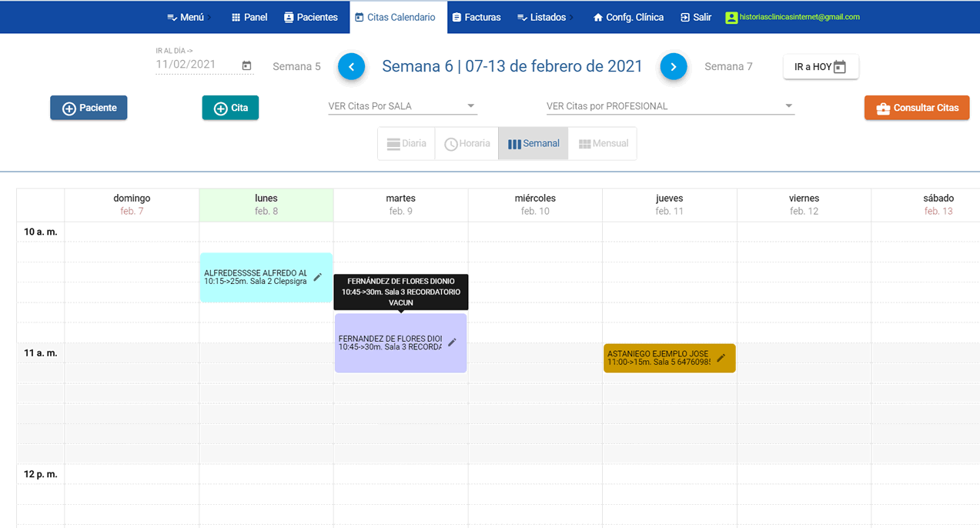This screenshot has width=980, height=528.
Task: Switch to Horaria calendar view
Action: 467,144
